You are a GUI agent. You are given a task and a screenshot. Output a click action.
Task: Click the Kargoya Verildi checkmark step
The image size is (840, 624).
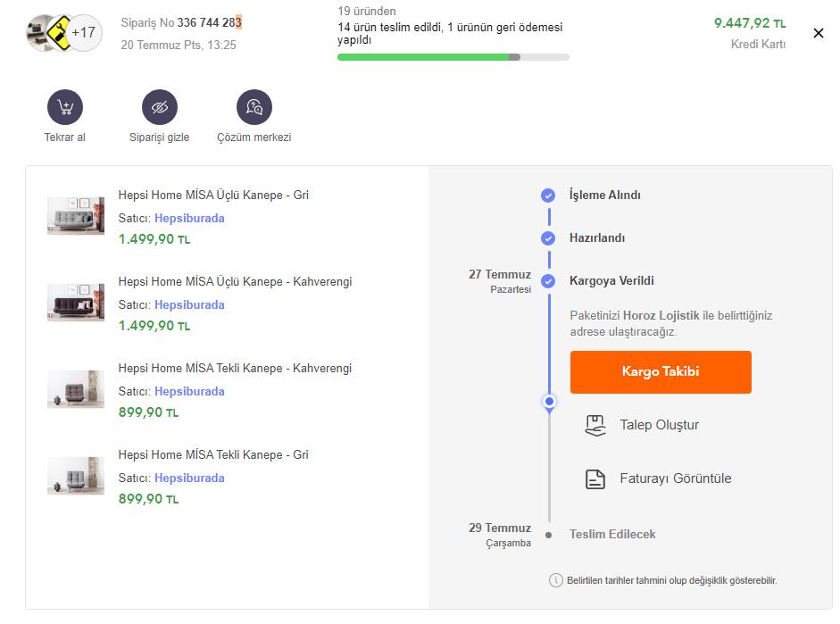(x=547, y=280)
